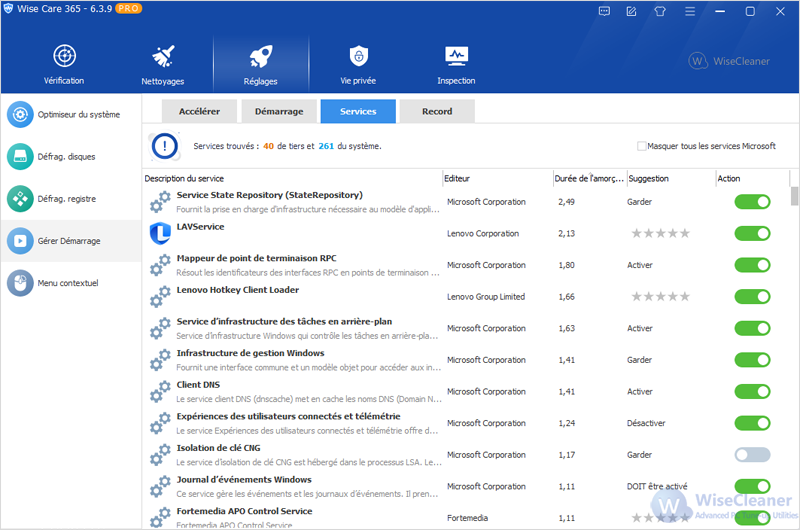Sort by Editeur column header
This screenshot has width=800, height=530.
[x=497, y=179]
